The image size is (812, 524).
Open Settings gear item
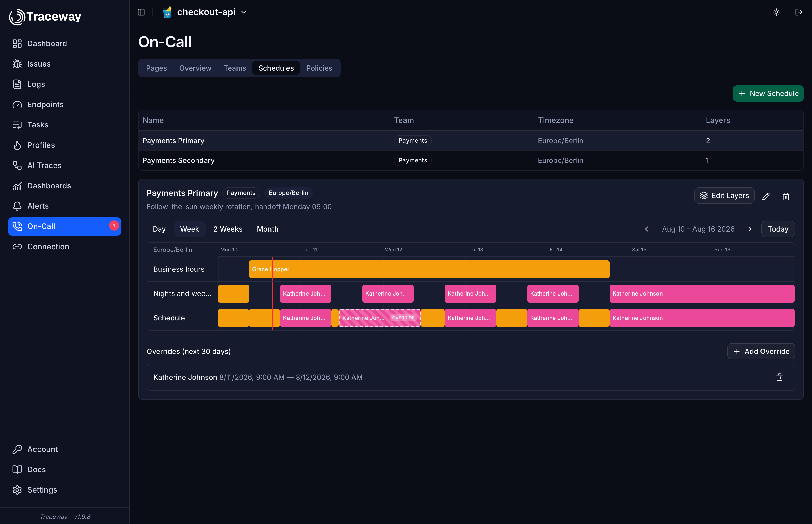click(65, 490)
